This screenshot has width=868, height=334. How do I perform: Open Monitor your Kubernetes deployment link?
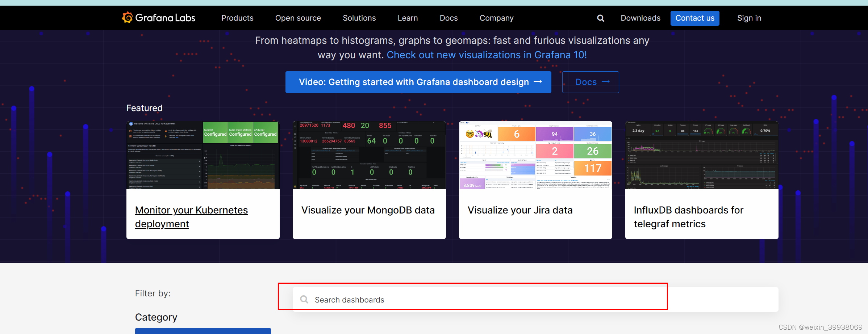(x=191, y=217)
